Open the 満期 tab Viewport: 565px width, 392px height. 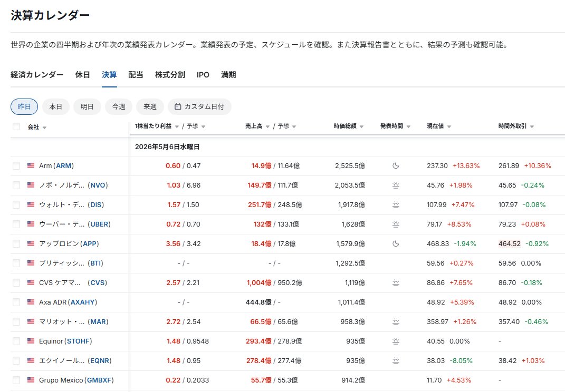[x=228, y=74]
